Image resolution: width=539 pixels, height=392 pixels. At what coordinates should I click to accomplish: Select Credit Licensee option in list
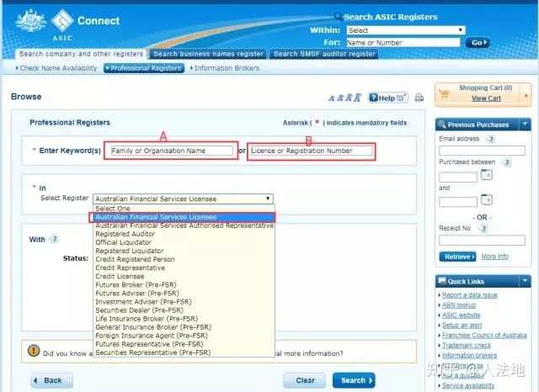120,276
